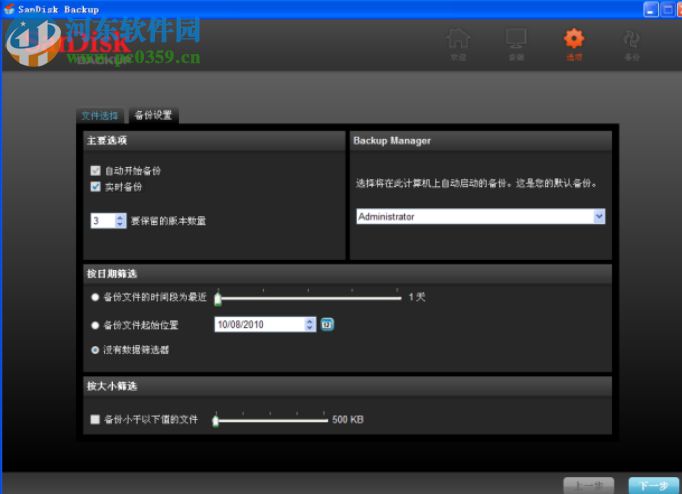Screen dimensions: 682x494
Task: Enable the 备份小于以下值的文件 checkbox
Action: [95, 419]
